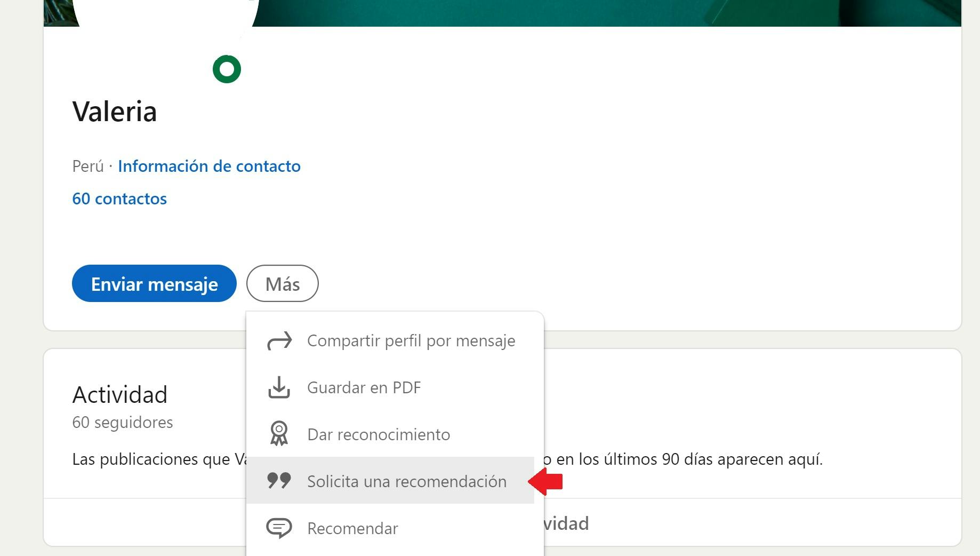This screenshot has height=556, width=980.
Task: Click the Enviar mensaje button
Action: point(154,283)
